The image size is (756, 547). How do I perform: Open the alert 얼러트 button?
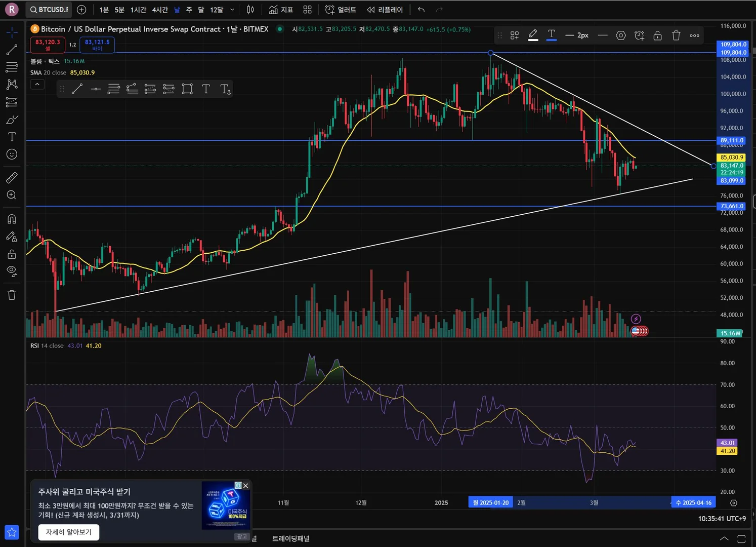341,10
